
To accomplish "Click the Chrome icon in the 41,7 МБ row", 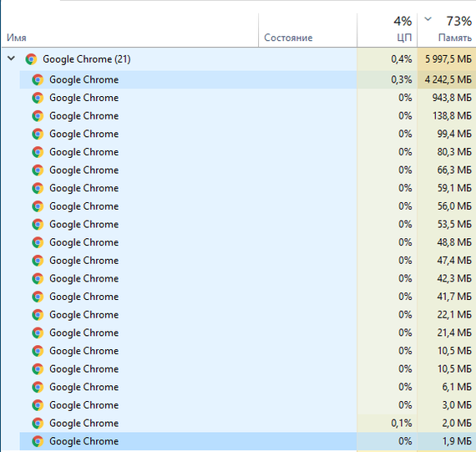I will click(x=38, y=297).
